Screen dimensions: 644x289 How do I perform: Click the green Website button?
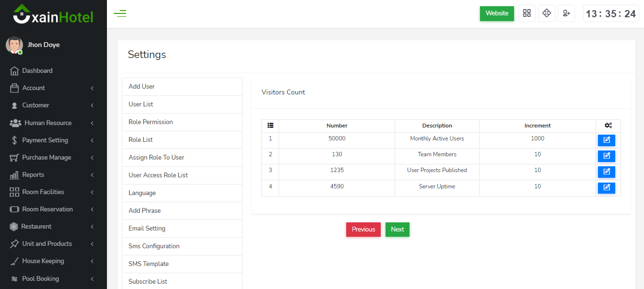496,13
